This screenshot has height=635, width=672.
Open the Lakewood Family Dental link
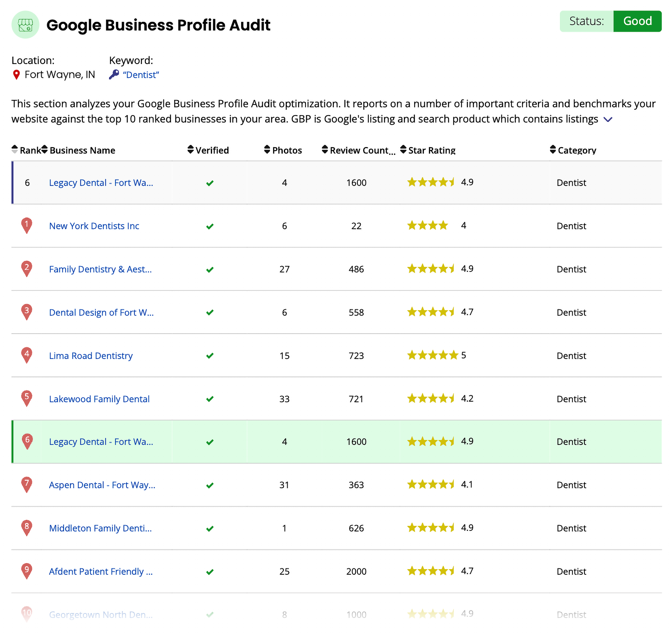pyautogui.click(x=99, y=399)
